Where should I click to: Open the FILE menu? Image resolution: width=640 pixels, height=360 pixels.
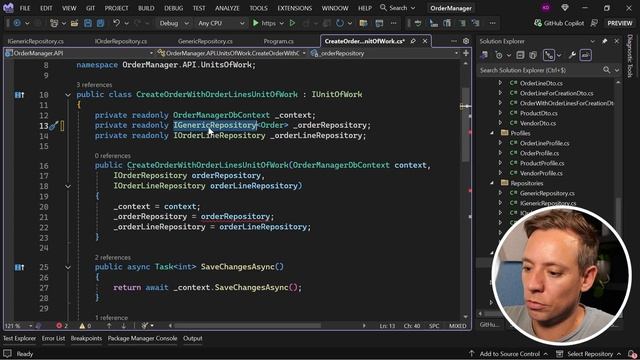pyautogui.click(x=25, y=8)
